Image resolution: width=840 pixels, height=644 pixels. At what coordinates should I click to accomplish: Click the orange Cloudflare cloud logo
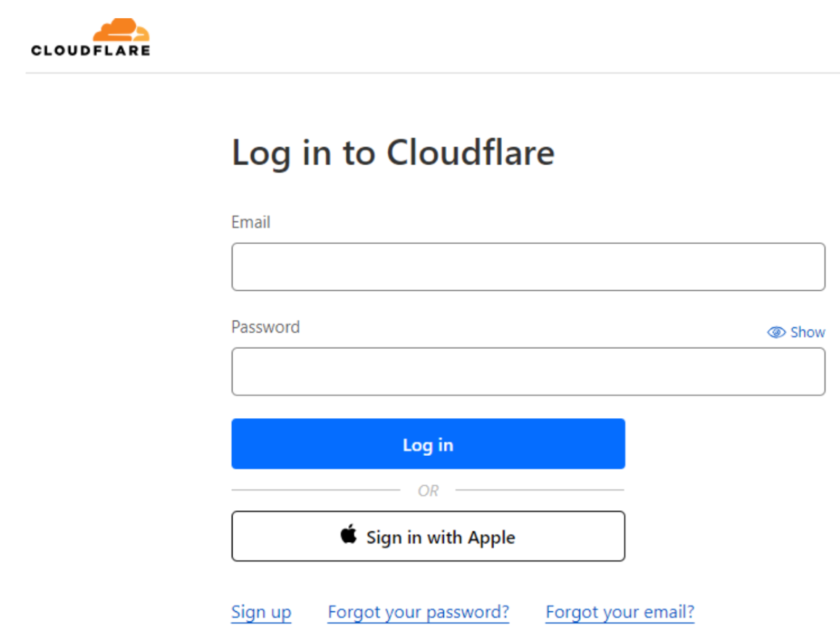(x=121, y=30)
